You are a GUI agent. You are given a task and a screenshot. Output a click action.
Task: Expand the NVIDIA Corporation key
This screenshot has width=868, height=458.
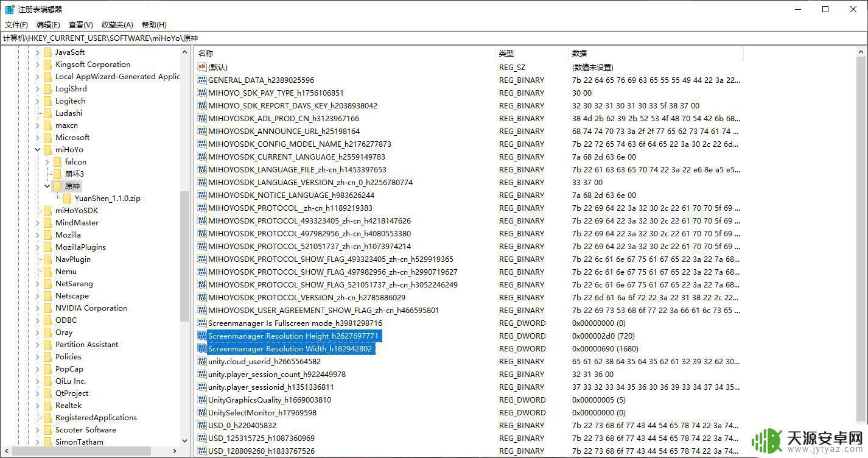(38, 308)
